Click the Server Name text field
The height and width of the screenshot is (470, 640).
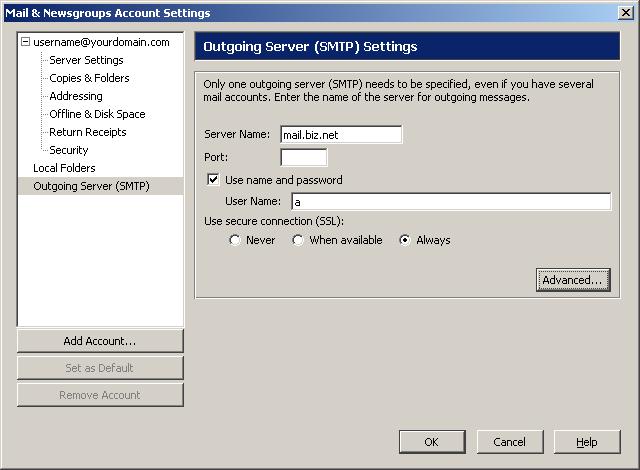coord(340,135)
